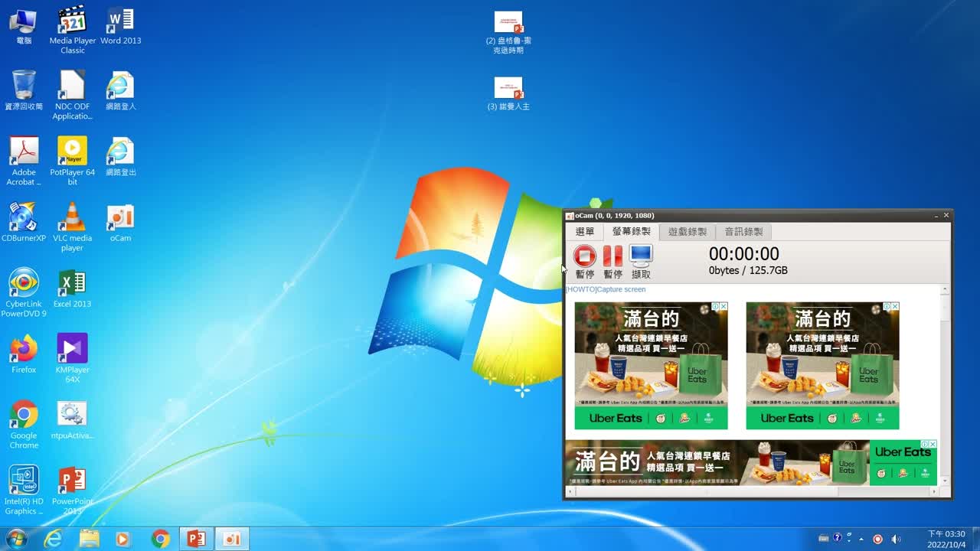Open the Windows Start menu
The image size is (980, 551).
(x=16, y=539)
